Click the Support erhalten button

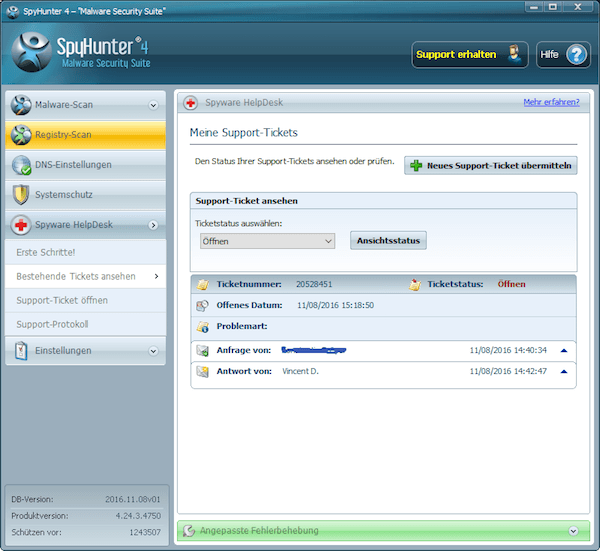[470, 55]
